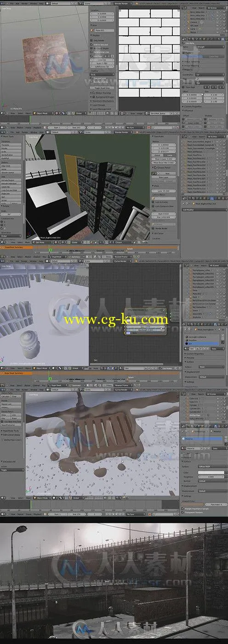The width and height of the screenshot is (228, 644).
Task: Click the Calculate motion paths button
Action: coord(6,396)
